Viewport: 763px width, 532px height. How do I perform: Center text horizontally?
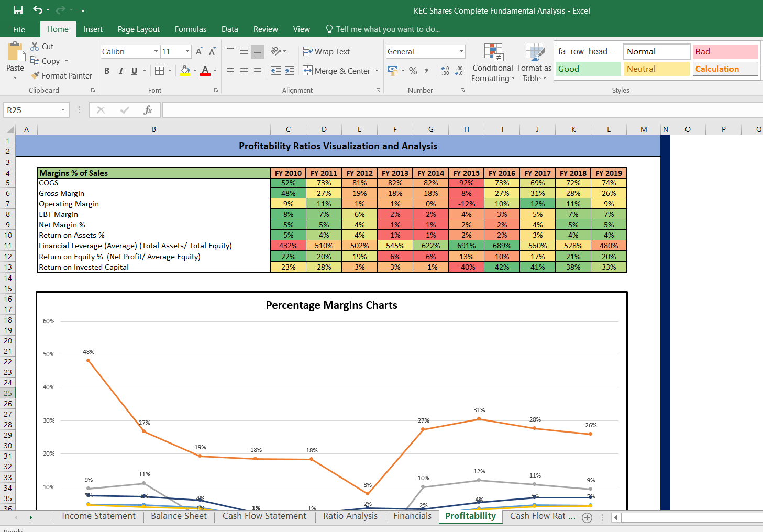(244, 71)
